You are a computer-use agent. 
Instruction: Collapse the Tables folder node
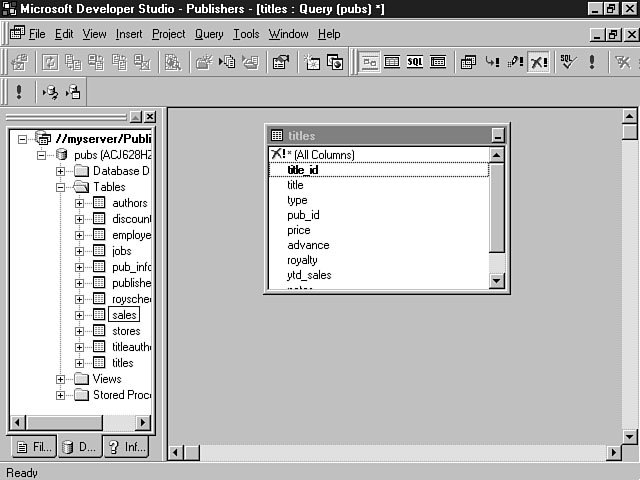[x=61, y=187]
